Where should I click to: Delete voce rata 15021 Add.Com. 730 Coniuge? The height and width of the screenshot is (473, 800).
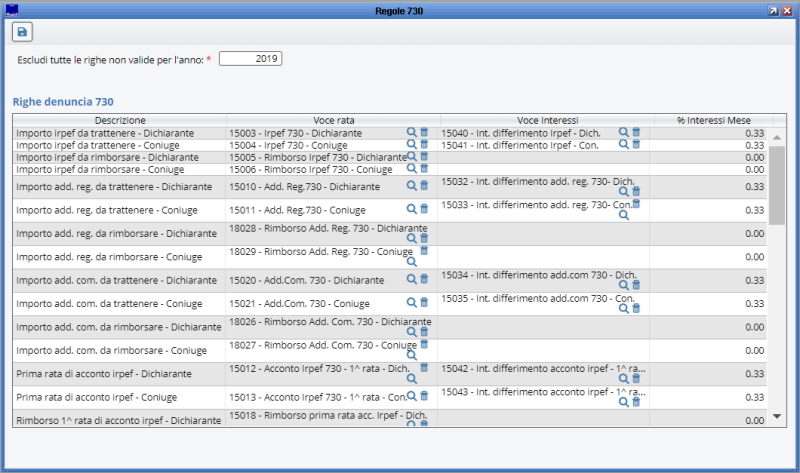click(x=424, y=303)
